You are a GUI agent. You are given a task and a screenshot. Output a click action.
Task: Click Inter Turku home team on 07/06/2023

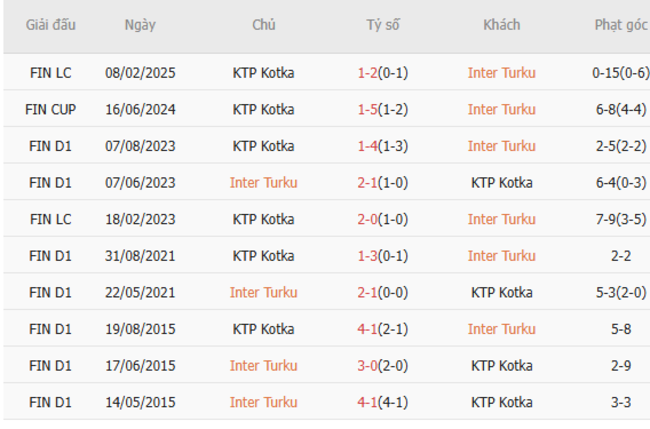(264, 182)
